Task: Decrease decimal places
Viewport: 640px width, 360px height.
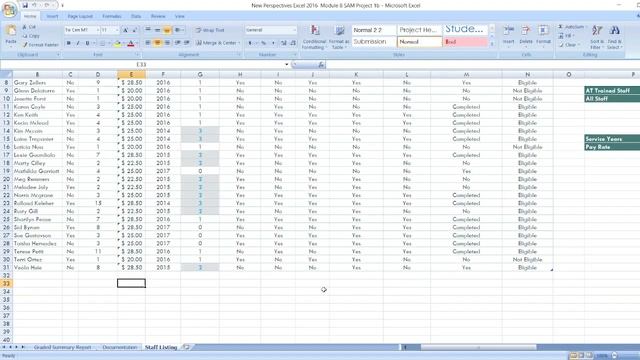Action: pos(293,43)
